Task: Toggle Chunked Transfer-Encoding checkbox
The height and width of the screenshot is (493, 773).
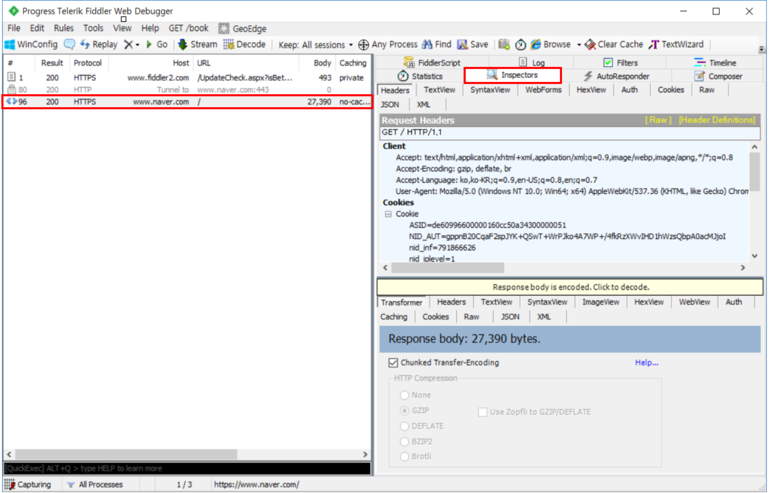Action: (x=393, y=363)
